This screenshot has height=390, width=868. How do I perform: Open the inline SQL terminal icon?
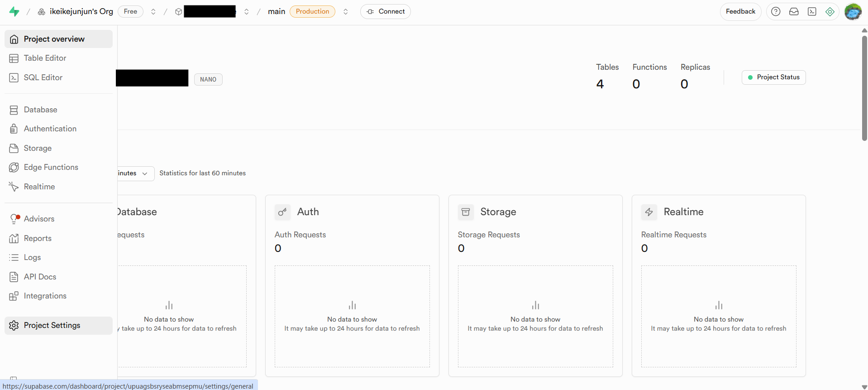[812, 12]
